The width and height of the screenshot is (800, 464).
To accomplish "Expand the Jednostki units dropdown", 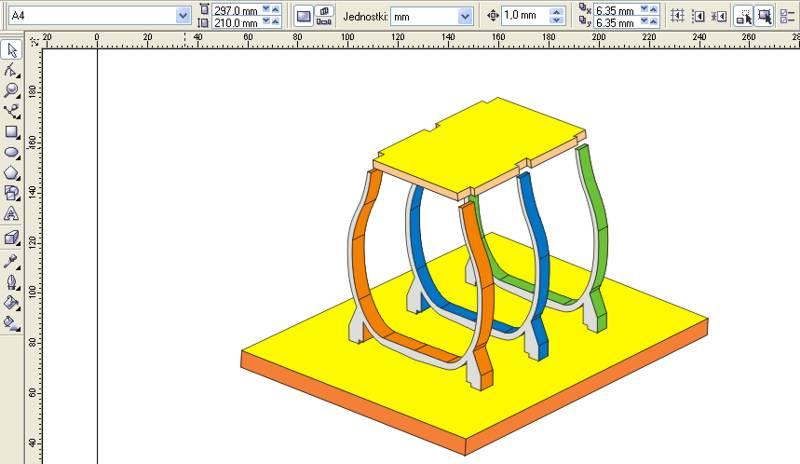I will pos(465,16).
